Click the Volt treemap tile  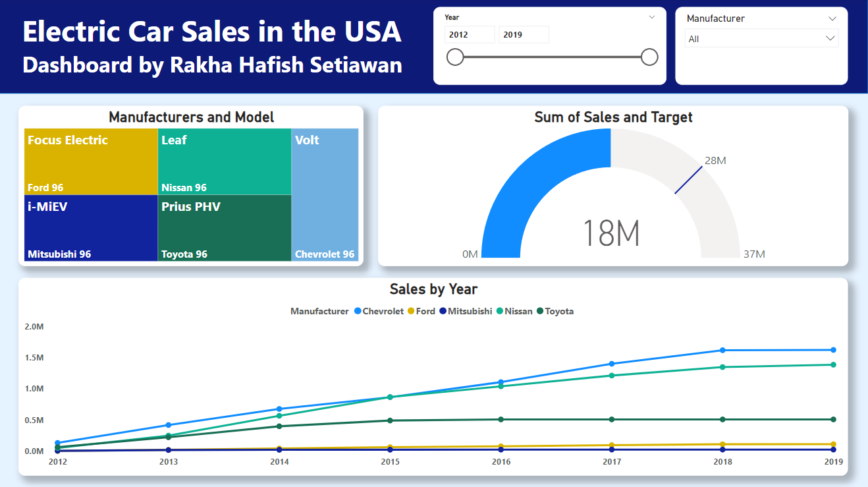point(325,194)
